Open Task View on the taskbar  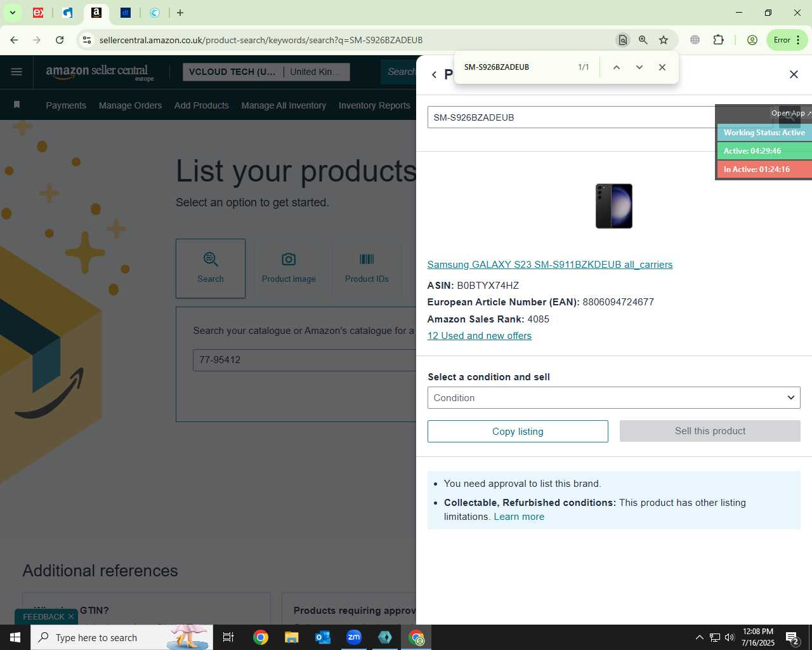click(228, 637)
